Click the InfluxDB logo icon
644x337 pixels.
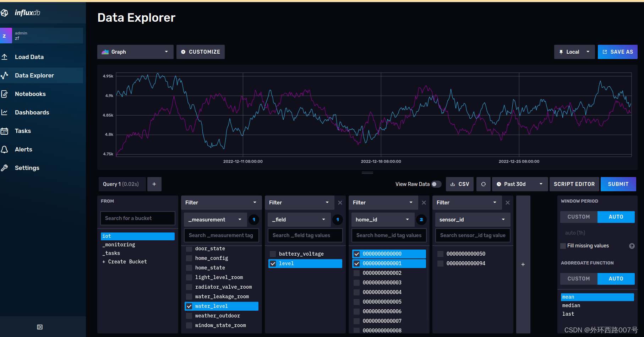4,13
